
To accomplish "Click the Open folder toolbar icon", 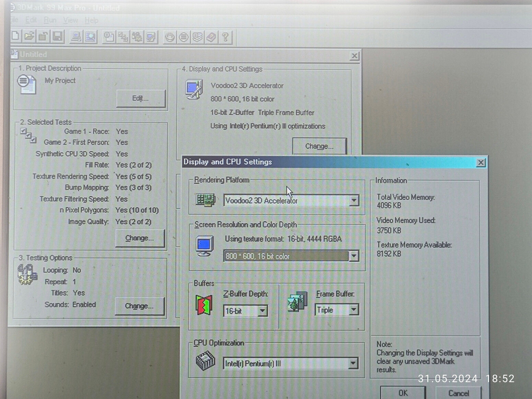I will (30, 36).
